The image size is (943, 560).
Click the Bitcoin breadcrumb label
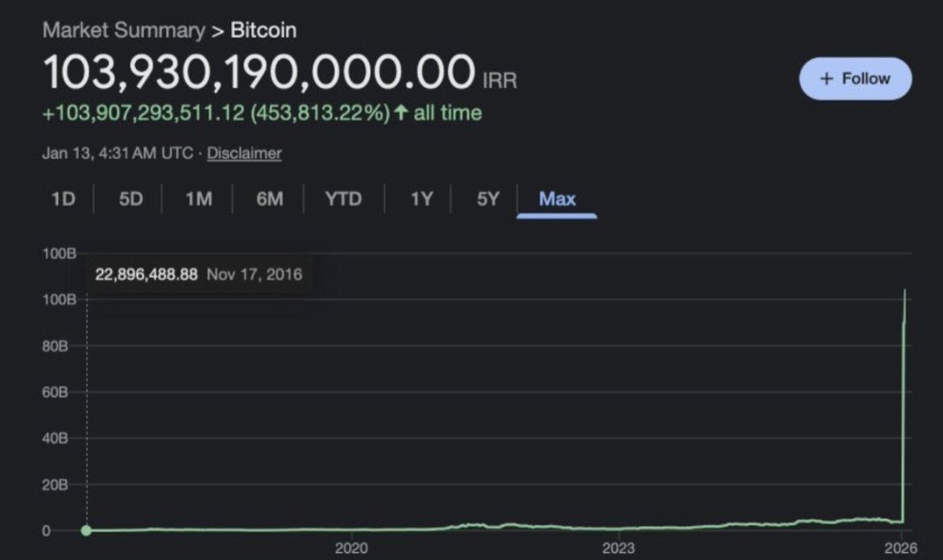pos(262,30)
